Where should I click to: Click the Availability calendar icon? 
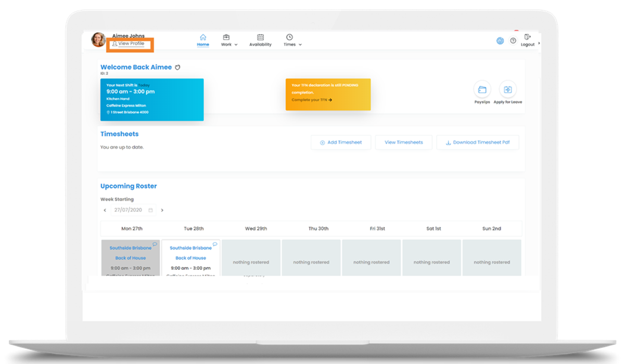click(x=260, y=37)
